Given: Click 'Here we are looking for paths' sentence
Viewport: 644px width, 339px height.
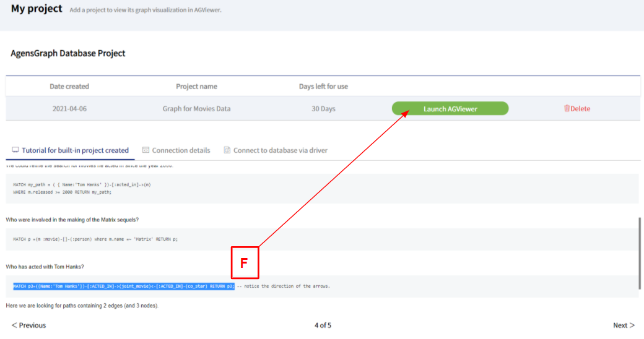Looking at the screenshot, I should 82,306.
